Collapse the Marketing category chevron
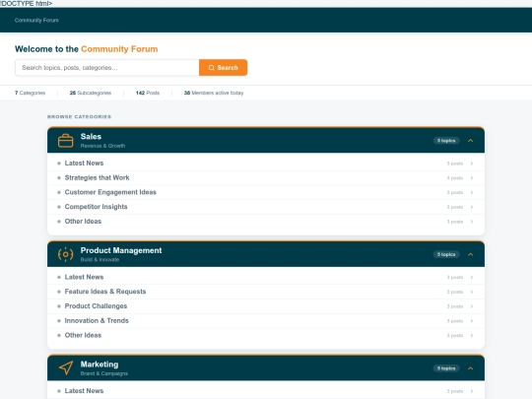 (x=470, y=368)
